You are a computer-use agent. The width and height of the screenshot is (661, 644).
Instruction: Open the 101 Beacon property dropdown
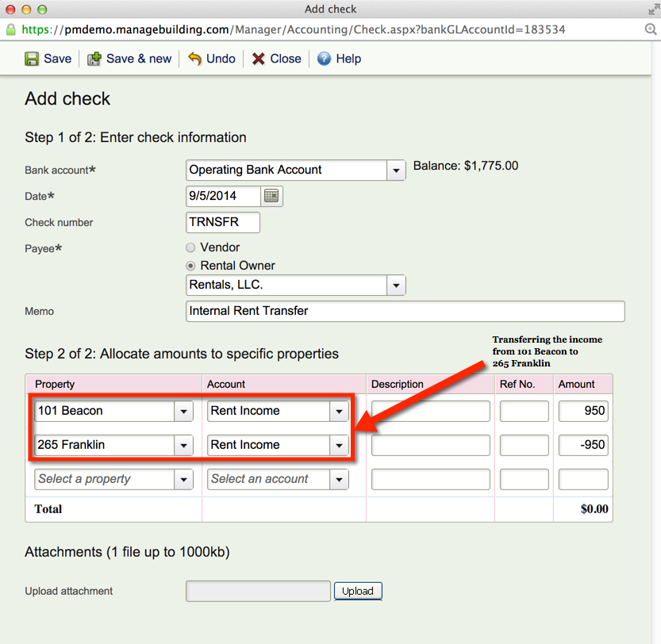(x=183, y=412)
